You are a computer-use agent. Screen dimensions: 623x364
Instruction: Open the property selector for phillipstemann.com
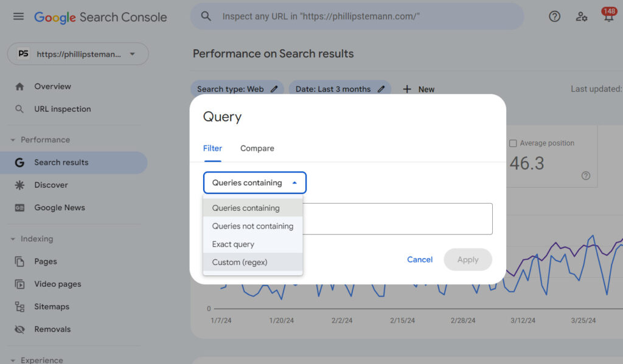[77, 53]
